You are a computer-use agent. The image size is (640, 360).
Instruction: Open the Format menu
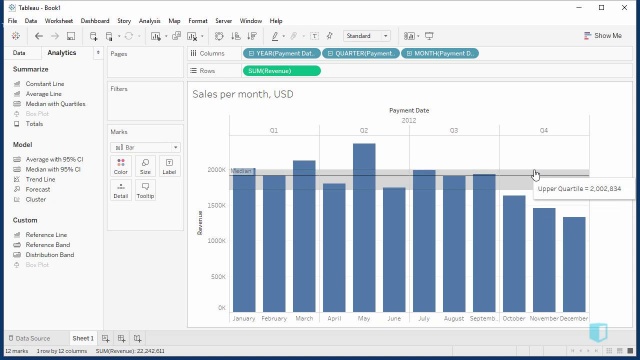pyautogui.click(x=198, y=21)
